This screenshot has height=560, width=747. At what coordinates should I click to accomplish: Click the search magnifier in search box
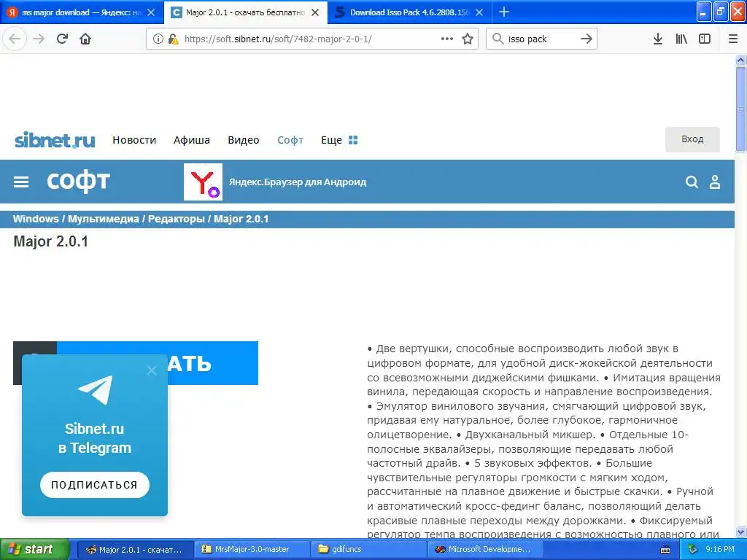[x=498, y=39]
